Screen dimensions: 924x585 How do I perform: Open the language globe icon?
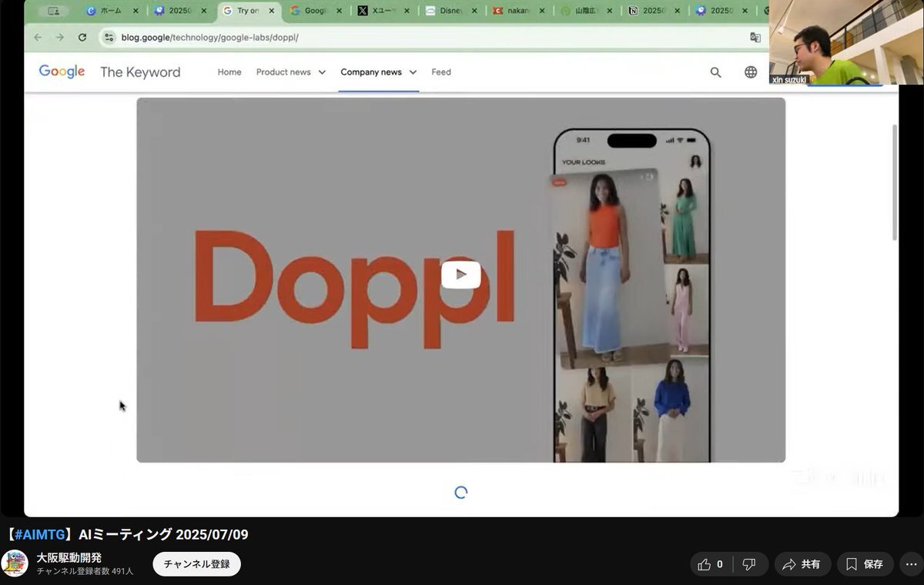(x=751, y=72)
